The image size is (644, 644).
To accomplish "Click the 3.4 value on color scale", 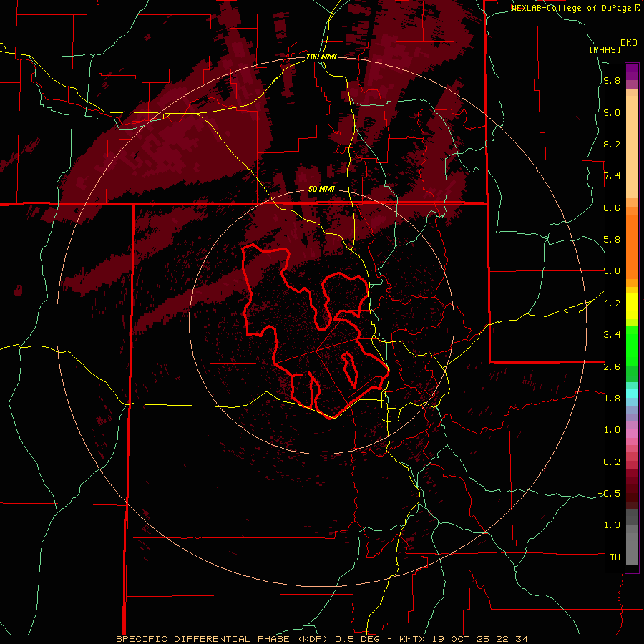I will (x=612, y=335).
